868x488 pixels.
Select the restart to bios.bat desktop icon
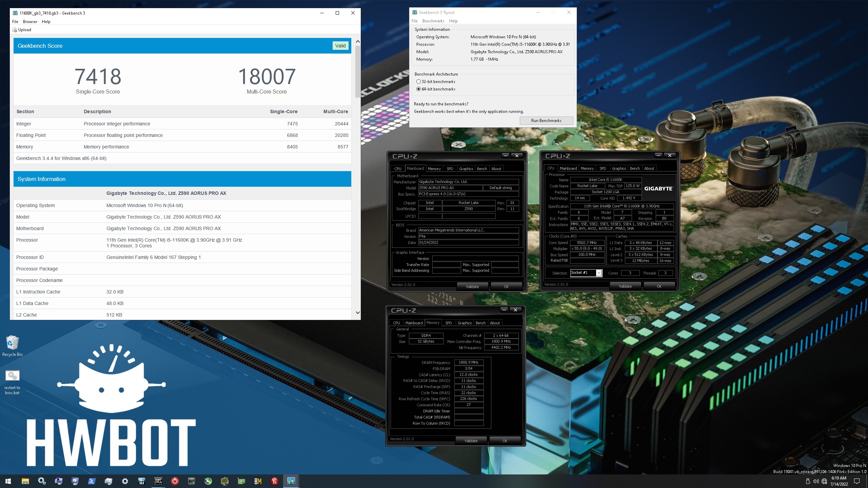[x=13, y=382]
